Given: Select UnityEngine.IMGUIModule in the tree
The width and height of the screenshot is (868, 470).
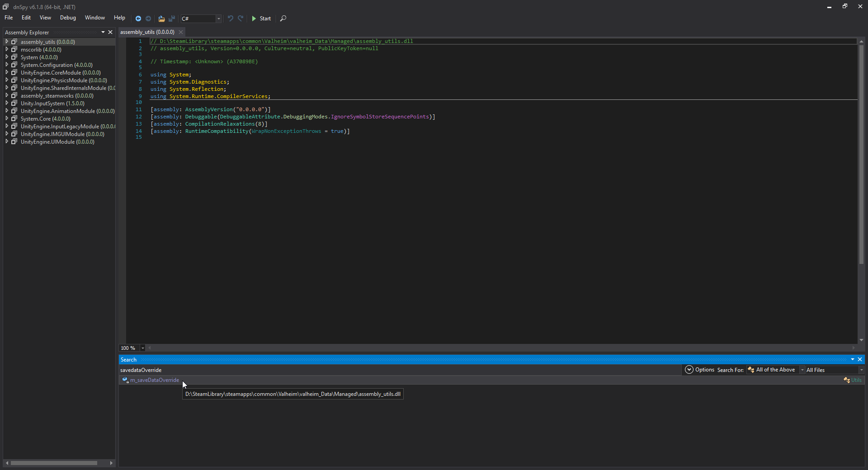Looking at the screenshot, I should tap(62, 134).
